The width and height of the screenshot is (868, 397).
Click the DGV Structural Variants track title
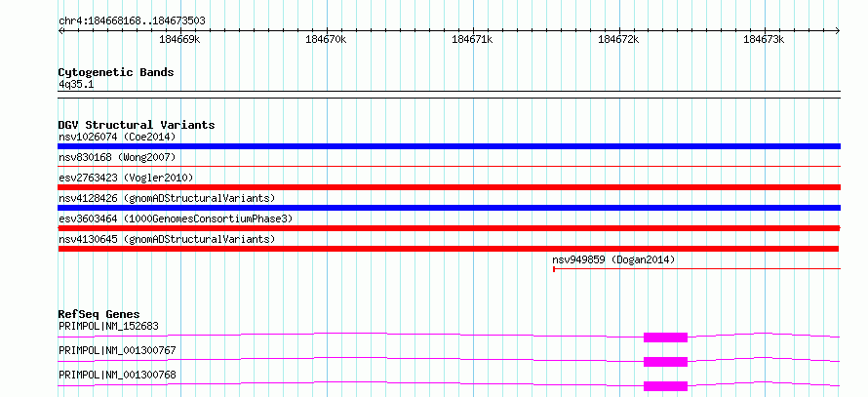(x=137, y=125)
